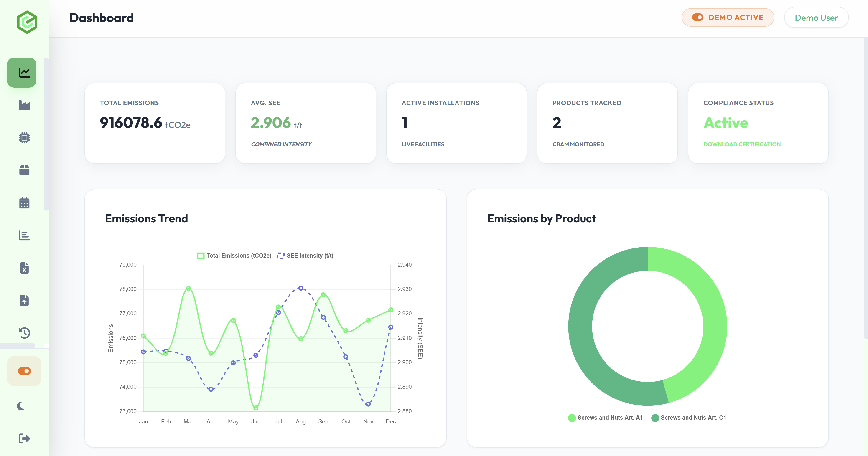The width and height of the screenshot is (868, 456).
Task: Open the chip/processing section in sidebar
Action: 25,137
